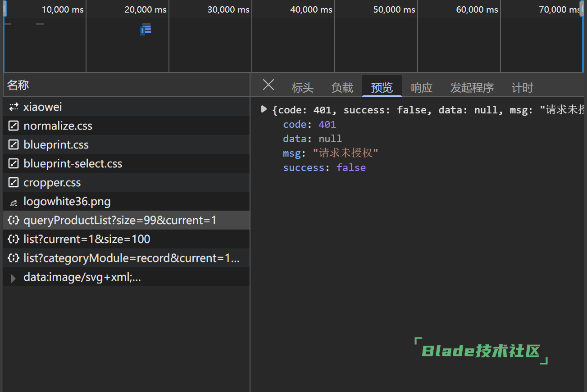Select the xiaowei request row

(126, 107)
